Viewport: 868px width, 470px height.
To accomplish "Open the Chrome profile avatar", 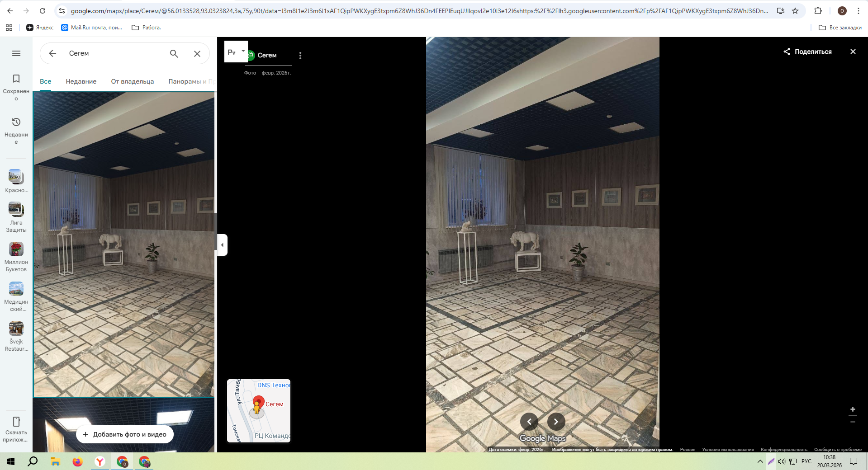I will tap(842, 11).
